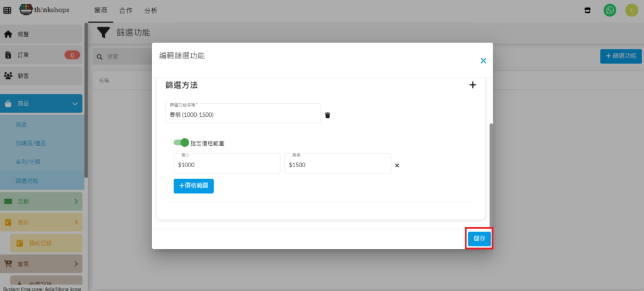644x291 pixels.
Task: Remove the price range with X icon
Action: tap(397, 166)
